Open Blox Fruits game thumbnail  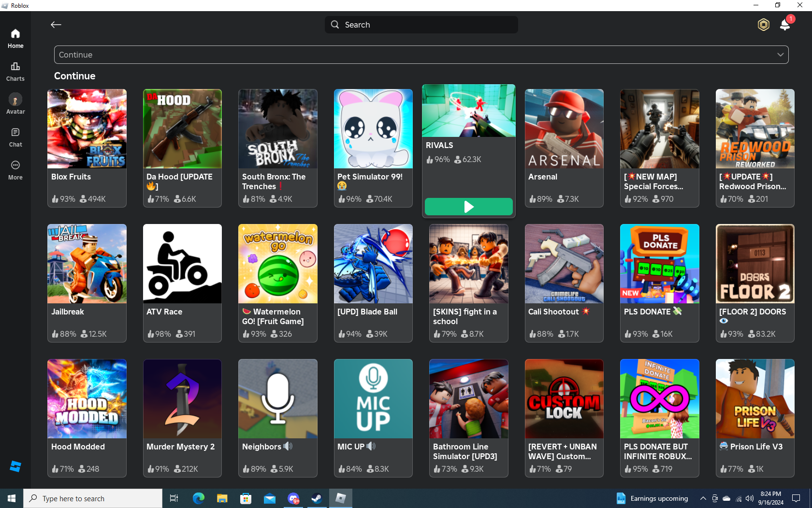coord(87,129)
